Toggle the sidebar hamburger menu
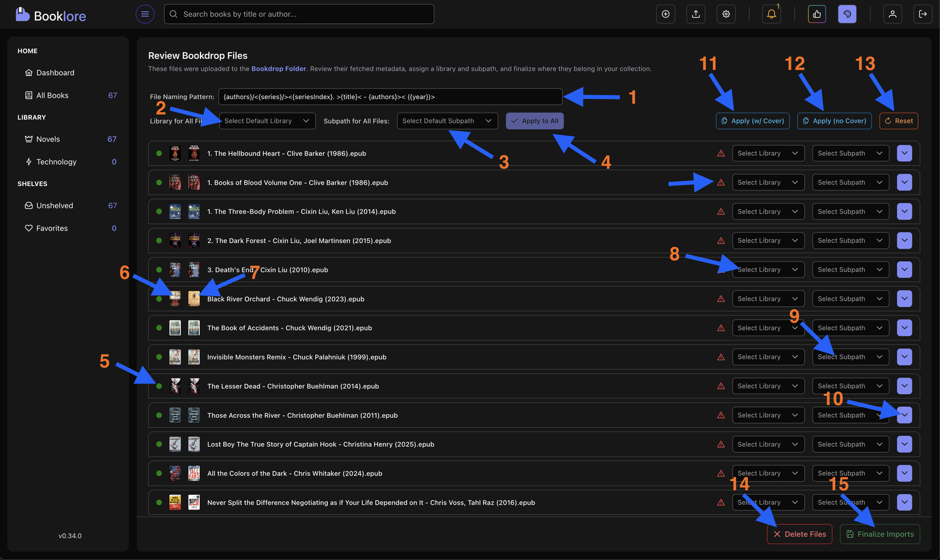Screen dimensions: 940x560 tap(145, 14)
